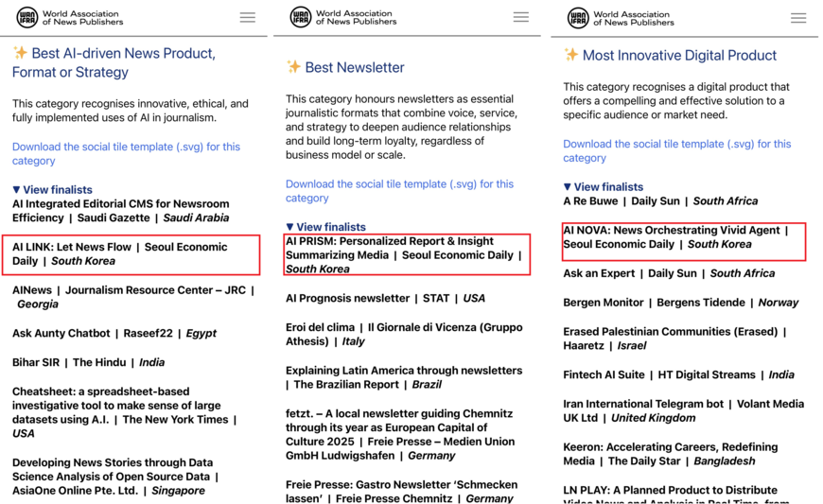The image size is (823, 504).
Task: Open hamburger menu on Best Newsletter page
Action: click(521, 17)
